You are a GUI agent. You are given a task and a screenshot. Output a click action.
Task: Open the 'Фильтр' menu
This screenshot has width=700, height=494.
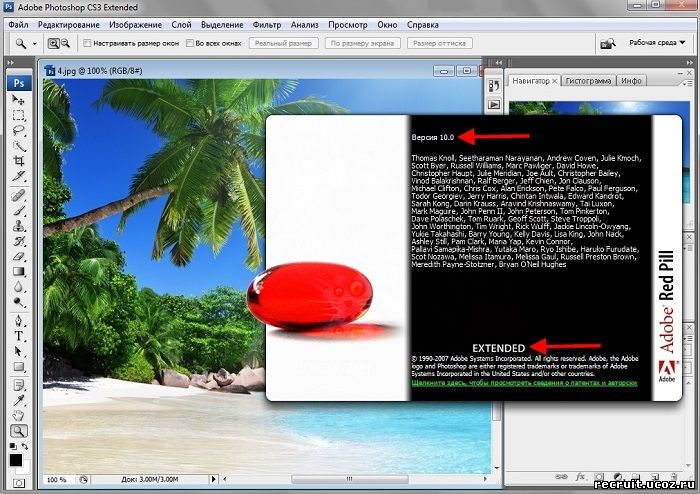tap(267, 25)
